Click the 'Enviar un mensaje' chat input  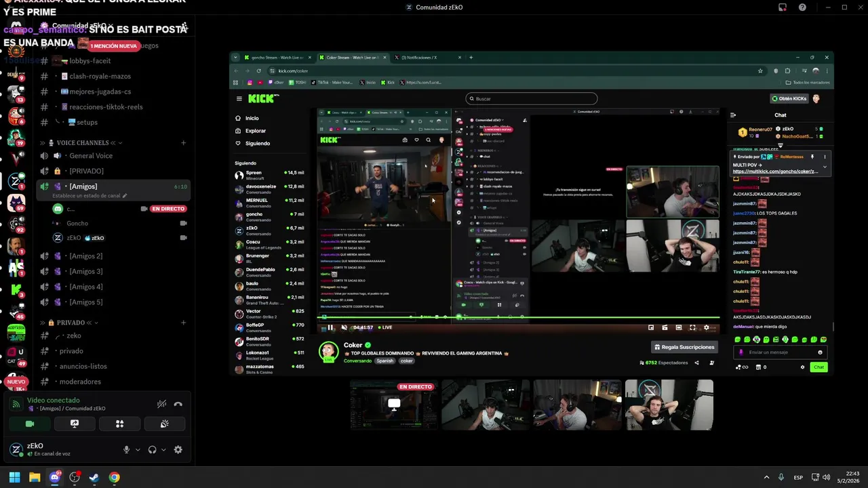tap(780, 352)
